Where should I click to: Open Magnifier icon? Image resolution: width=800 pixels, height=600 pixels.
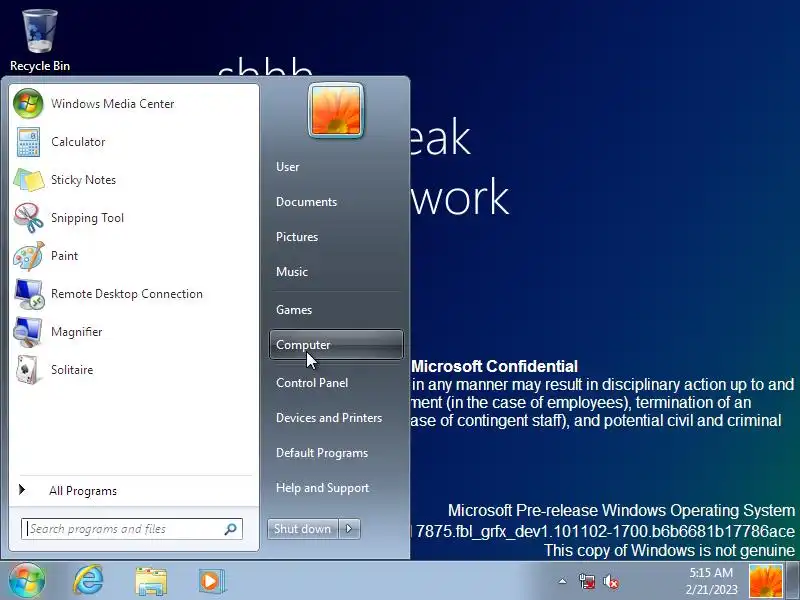pos(28,332)
